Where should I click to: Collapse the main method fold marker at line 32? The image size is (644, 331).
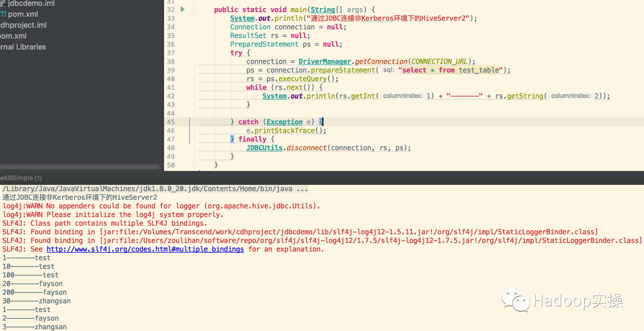coord(195,10)
